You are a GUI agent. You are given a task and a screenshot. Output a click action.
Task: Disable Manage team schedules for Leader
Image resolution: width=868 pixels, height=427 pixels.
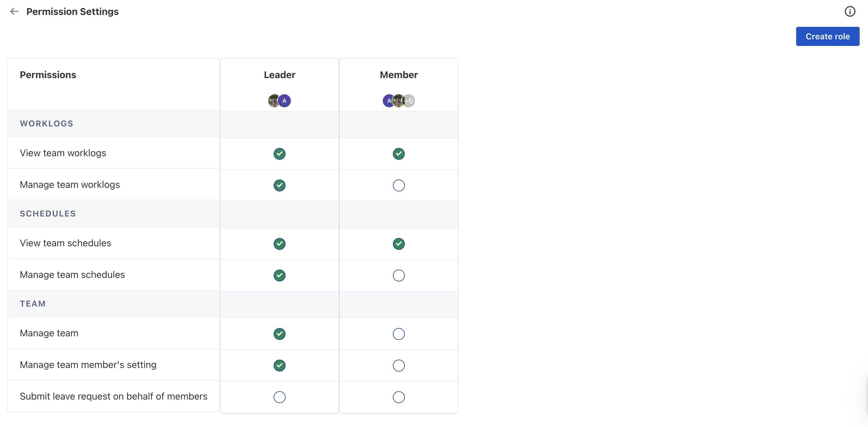[x=279, y=275]
